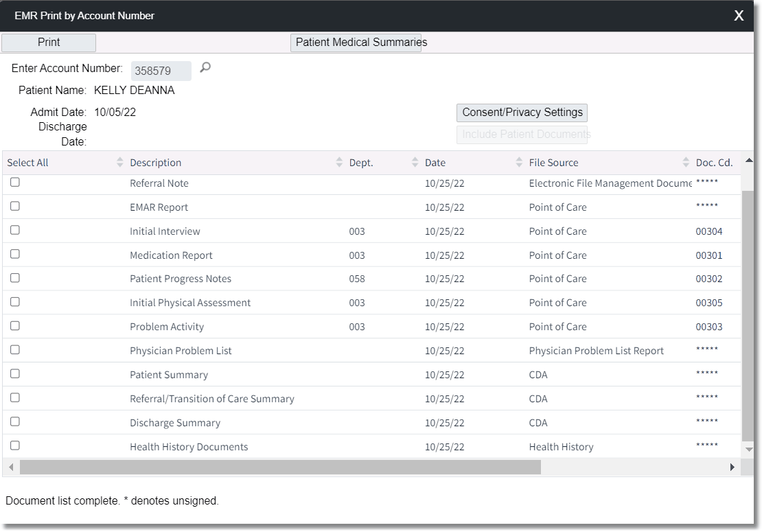The image size is (762, 532).
Task: Click the "Initial Physical Assessment" description
Action: tap(190, 303)
